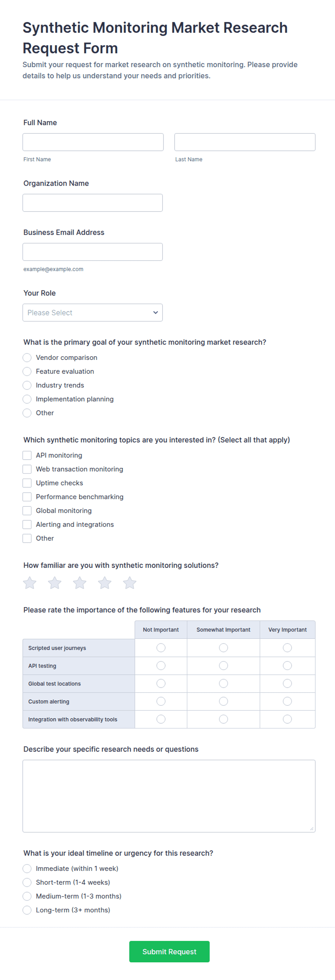
Task: Choose the Industry trends radio option
Action: [x=27, y=385]
